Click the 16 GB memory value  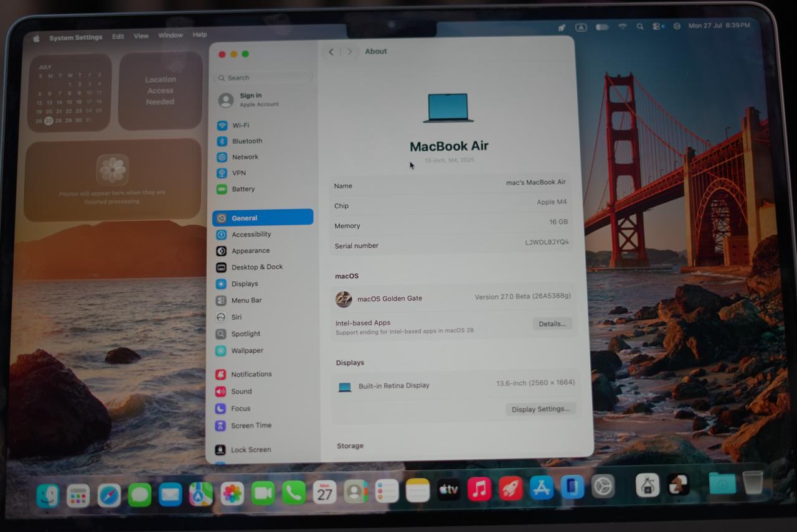click(558, 222)
